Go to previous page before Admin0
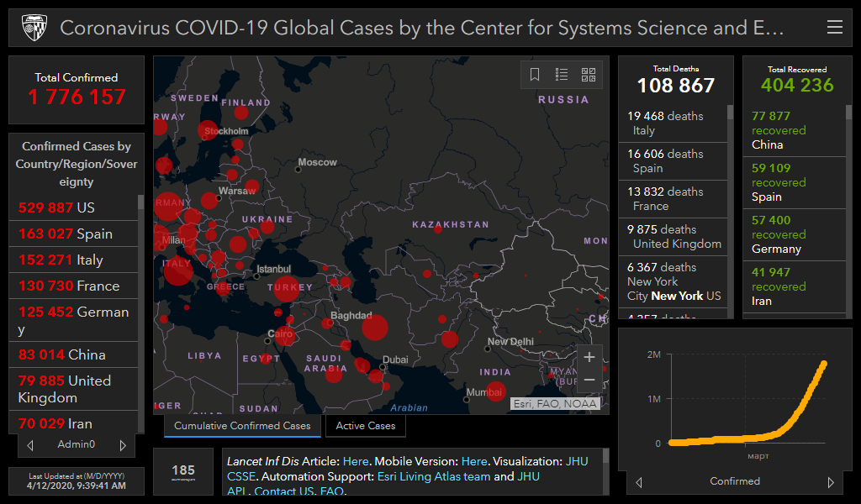Image resolution: width=861 pixels, height=504 pixels. pyautogui.click(x=31, y=445)
